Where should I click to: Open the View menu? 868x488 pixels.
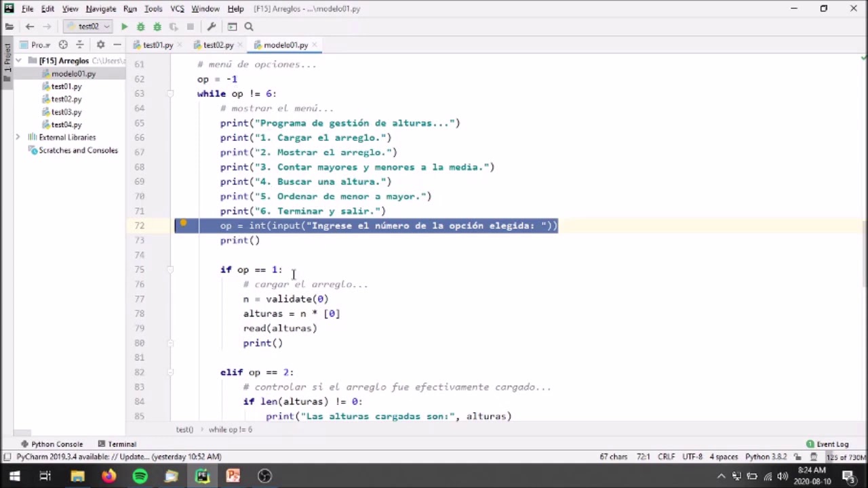coord(71,9)
